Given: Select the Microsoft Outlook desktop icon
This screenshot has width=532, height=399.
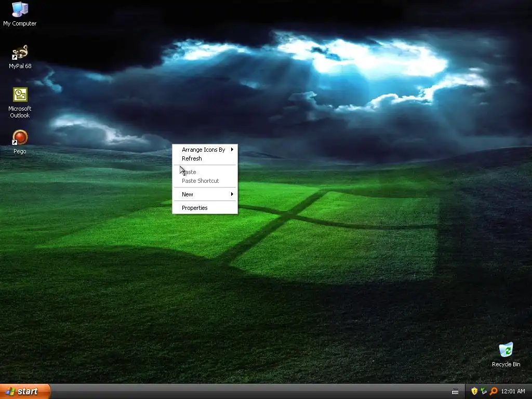Looking at the screenshot, I should click(x=20, y=103).
